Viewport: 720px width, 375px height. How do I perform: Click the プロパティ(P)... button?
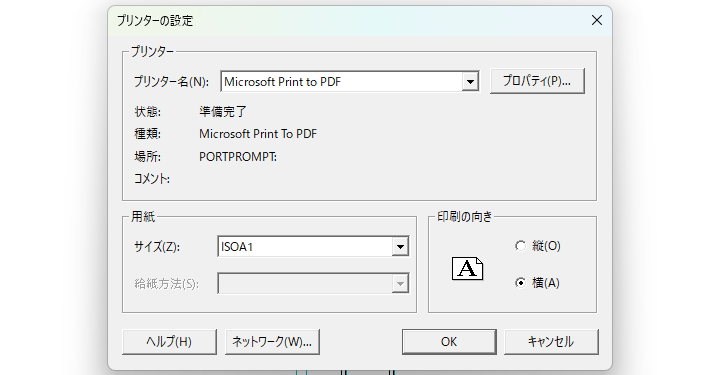(537, 81)
